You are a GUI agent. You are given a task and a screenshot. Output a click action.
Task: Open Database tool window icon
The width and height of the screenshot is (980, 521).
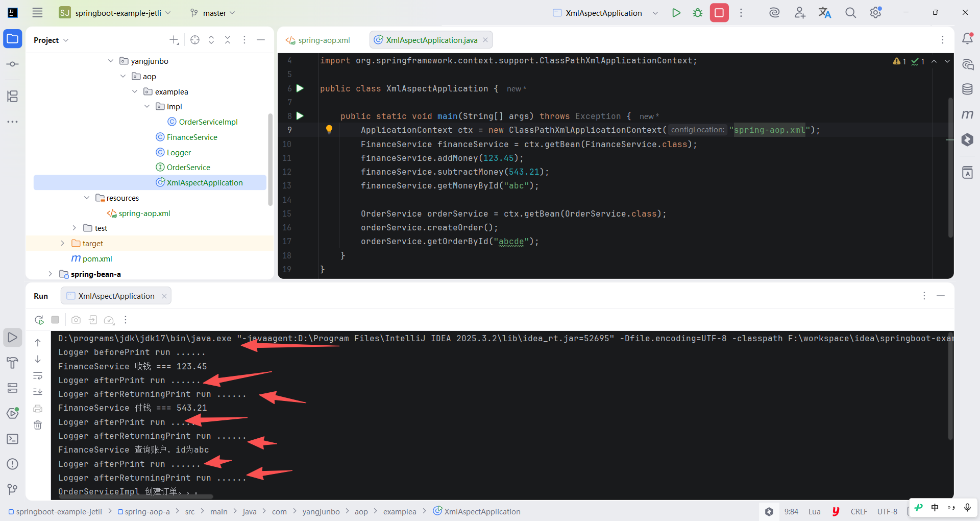point(967,89)
